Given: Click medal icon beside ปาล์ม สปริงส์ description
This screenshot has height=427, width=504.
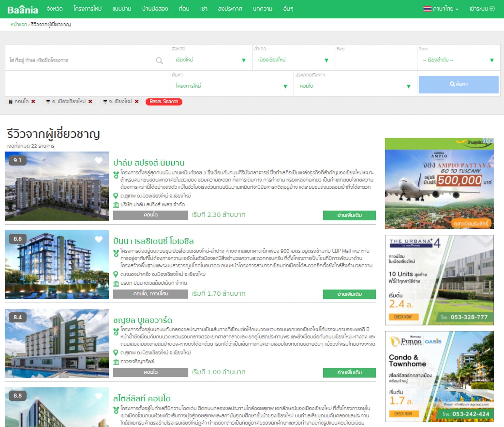Looking at the screenshot, I should (x=116, y=175).
